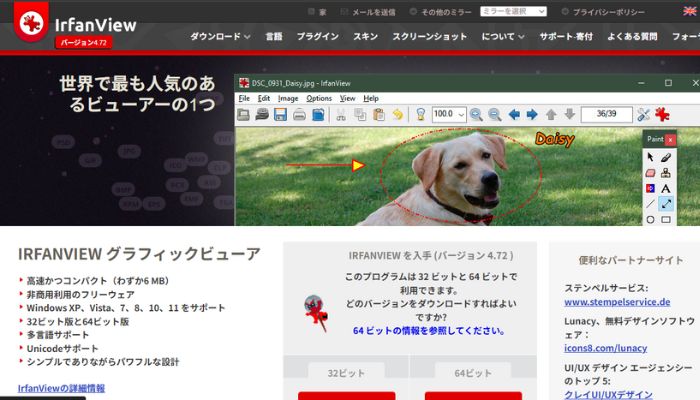Click the Zoom out magnifier icon
The height and width of the screenshot is (400, 700).
click(494, 115)
